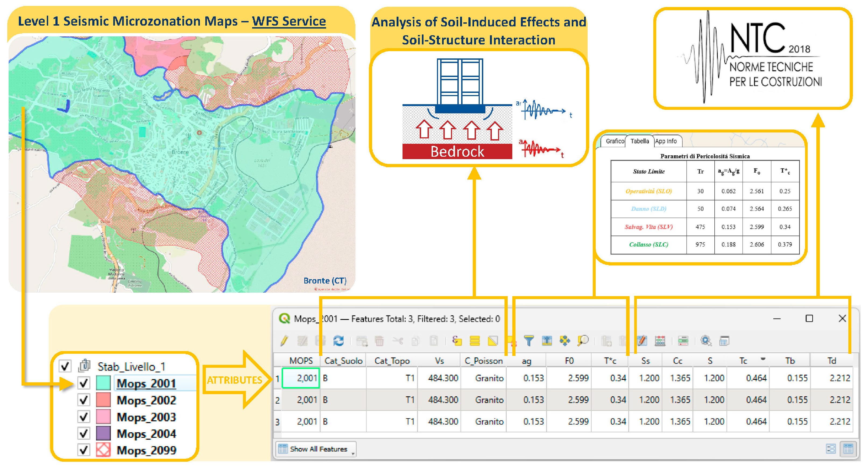Open Select by expression tool
868x469 pixels.
[457, 341]
